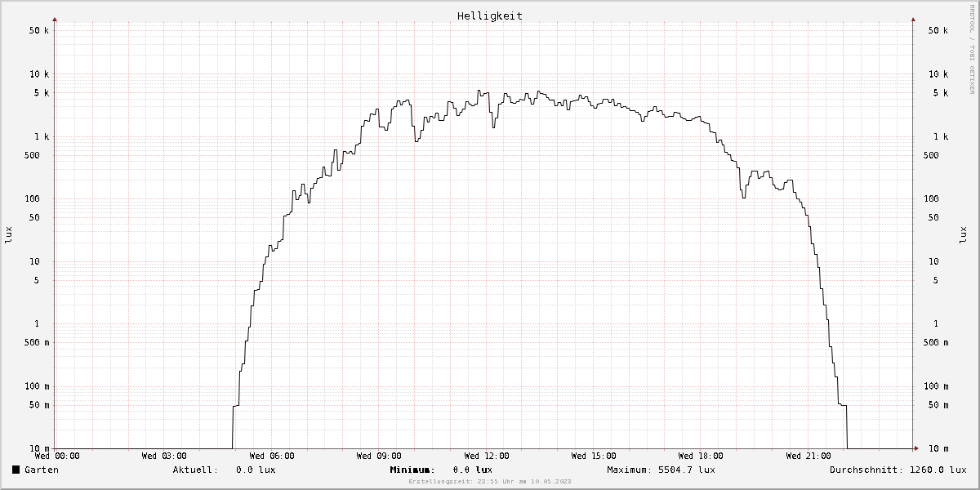The image size is (980, 490).
Task: Click the 50 m label on left axis
Action: point(39,405)
